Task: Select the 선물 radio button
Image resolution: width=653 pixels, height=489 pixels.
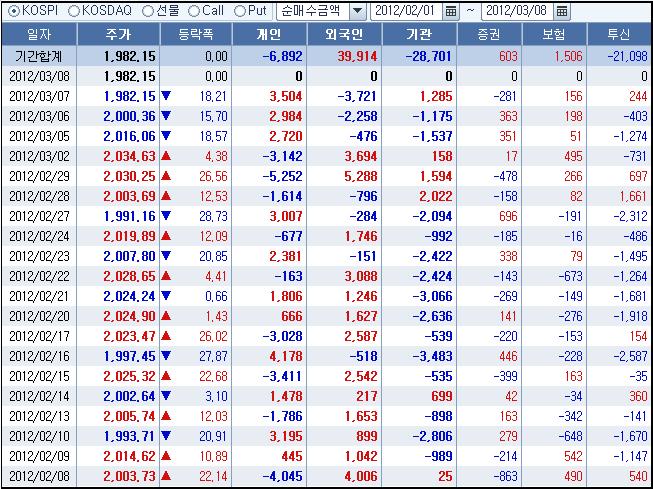Action: pyautogui.click(x=148, y=11)
